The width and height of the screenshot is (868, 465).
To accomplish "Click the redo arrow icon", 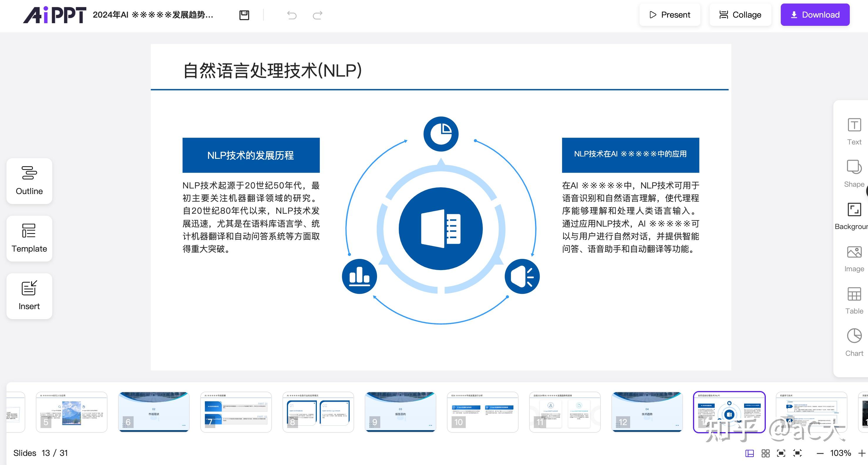I will click(x=317, y=16).
